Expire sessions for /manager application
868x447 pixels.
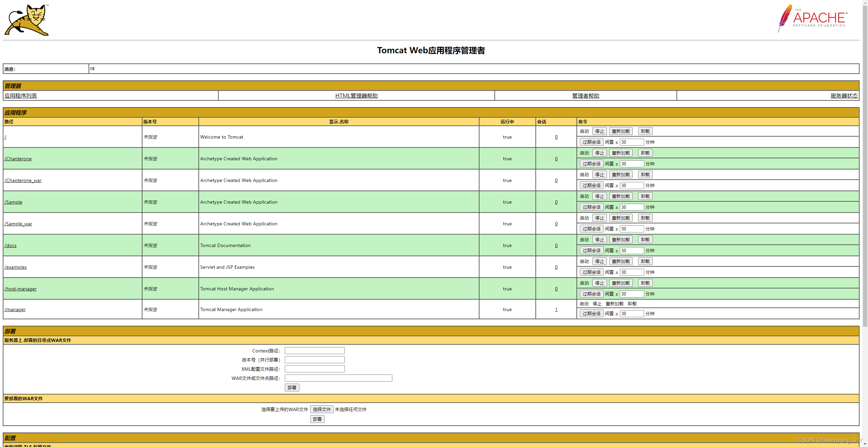pyautogui.click(x=591, y=313)
